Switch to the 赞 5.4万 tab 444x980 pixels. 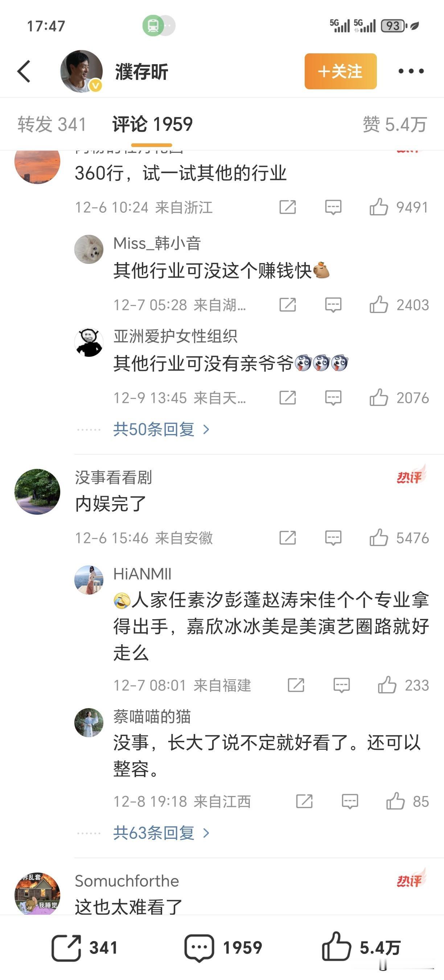pos(395,124)
